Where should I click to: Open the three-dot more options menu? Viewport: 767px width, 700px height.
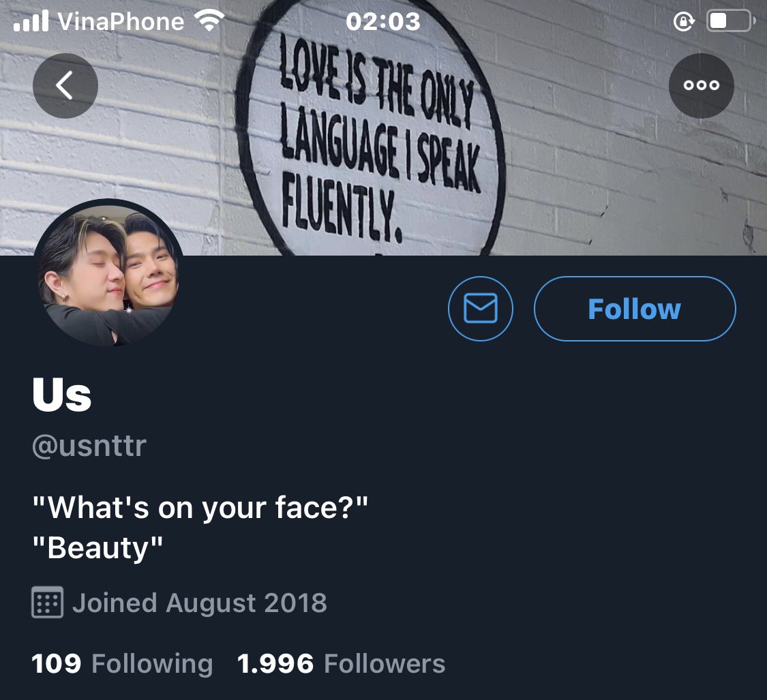coord(702,86)
